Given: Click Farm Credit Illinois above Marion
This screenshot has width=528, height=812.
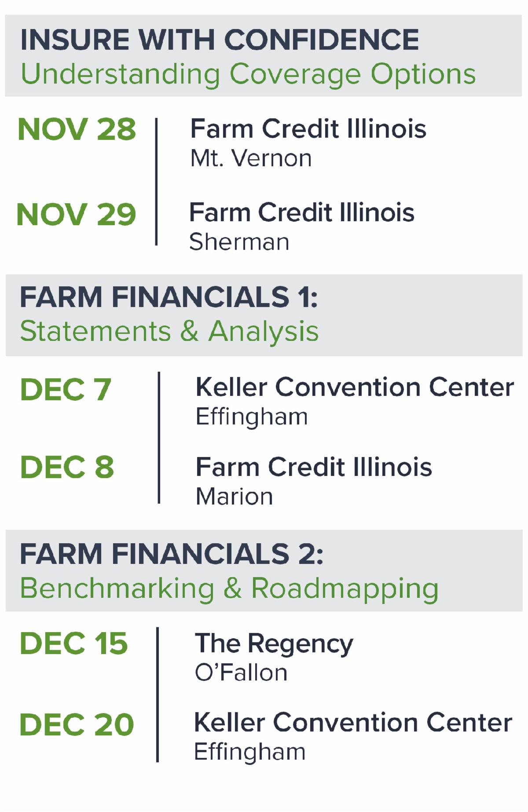Looking at the screenshot, I should coord(314,467).
